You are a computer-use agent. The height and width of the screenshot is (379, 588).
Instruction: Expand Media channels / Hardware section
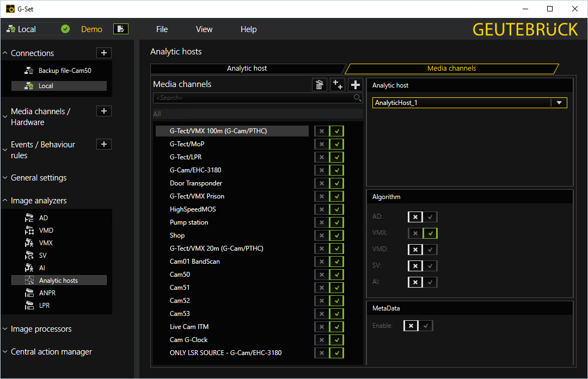click(x=5, y=116)
